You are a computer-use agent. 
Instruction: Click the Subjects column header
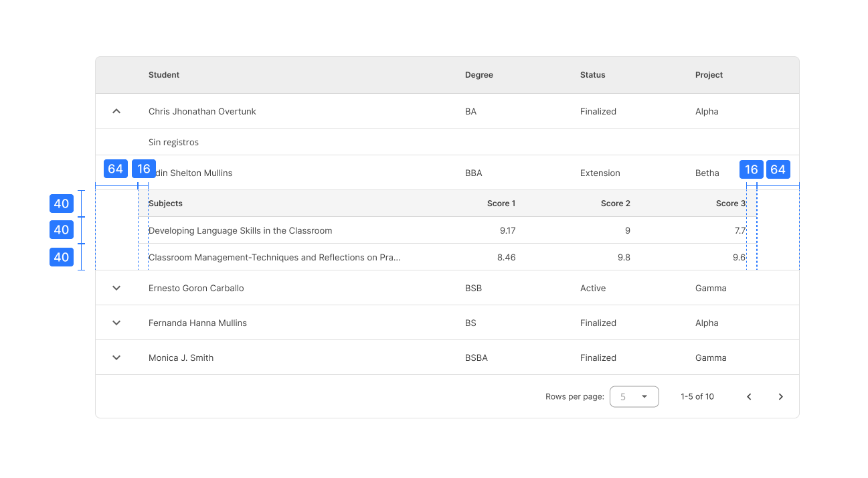click(x=165, y=203)
